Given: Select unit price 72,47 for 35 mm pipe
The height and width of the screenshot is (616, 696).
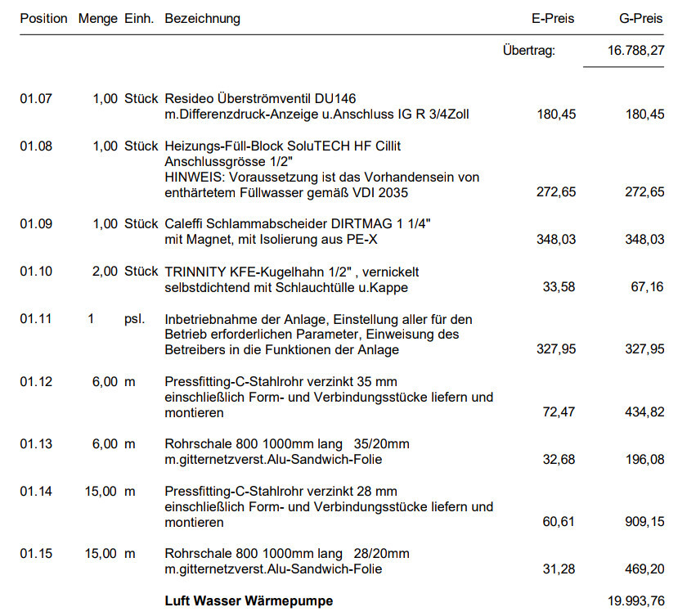Looking at the screenshot, I should [559, 413].
